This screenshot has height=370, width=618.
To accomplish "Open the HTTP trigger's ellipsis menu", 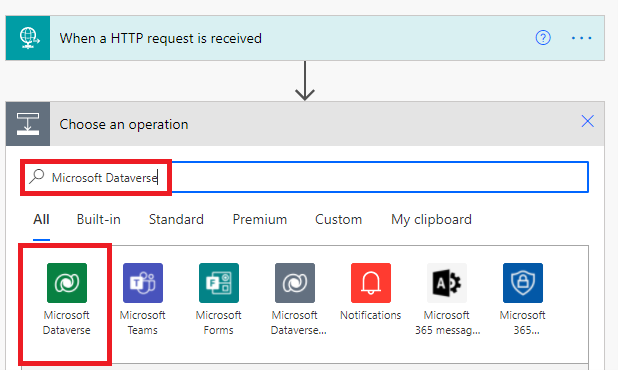I will (581, 38).
